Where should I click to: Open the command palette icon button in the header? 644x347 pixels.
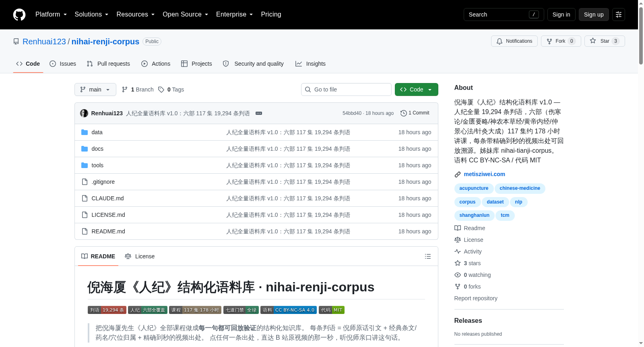(619, 15)
